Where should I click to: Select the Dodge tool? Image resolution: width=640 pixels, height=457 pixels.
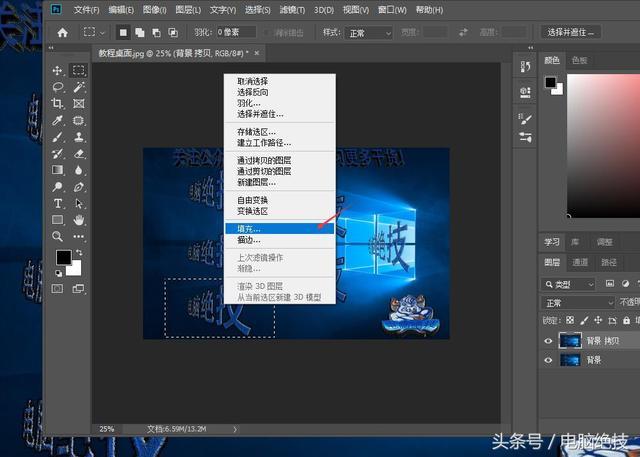[57, 186]
